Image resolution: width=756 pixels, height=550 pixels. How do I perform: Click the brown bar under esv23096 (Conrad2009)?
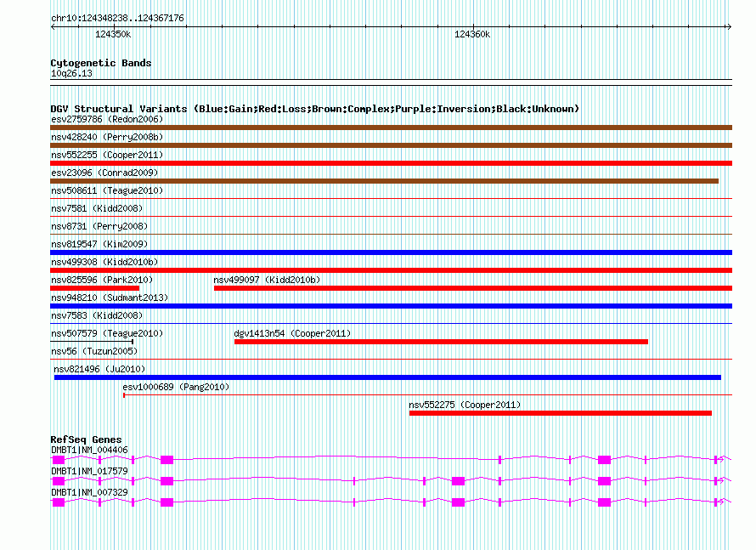[384, 181]
